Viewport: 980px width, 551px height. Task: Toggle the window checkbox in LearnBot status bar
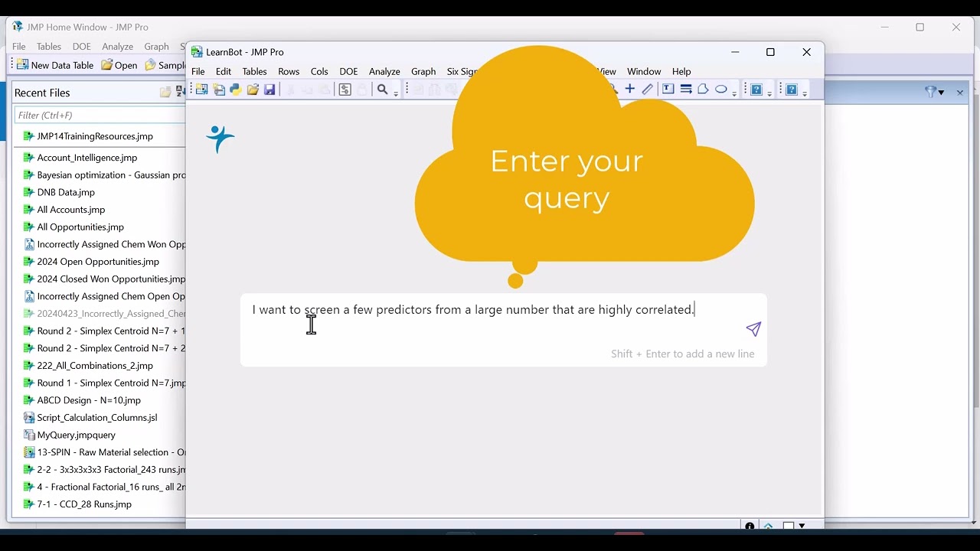pyautogui.click(x=789, y=527)
